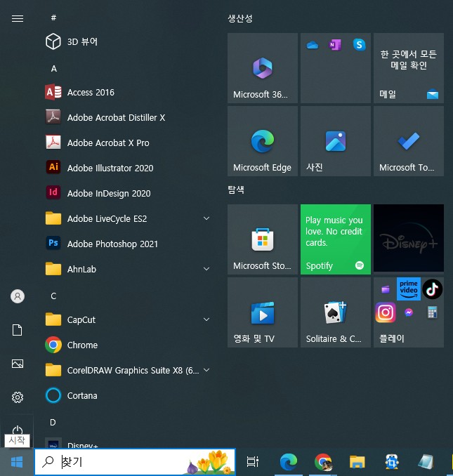Open the Microsoft Edge tile
The height and width of the screenshot is (476, 453).
263,141
